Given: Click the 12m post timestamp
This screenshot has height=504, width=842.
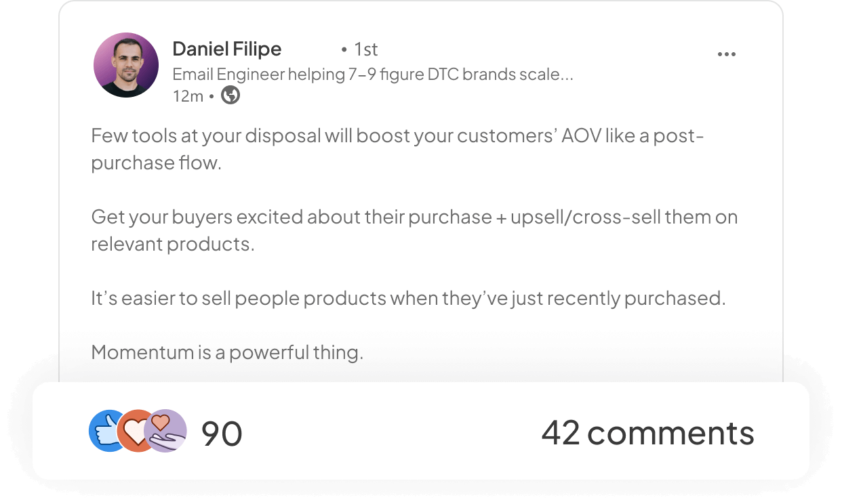Looking at the screenshot, I should (x=188, y=96).
